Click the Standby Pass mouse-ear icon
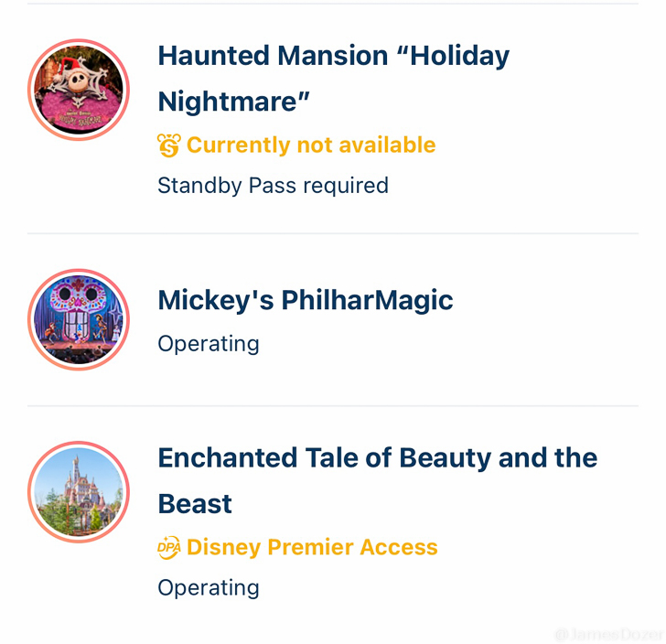Screen dimensions: 666x644 [169, 145]
